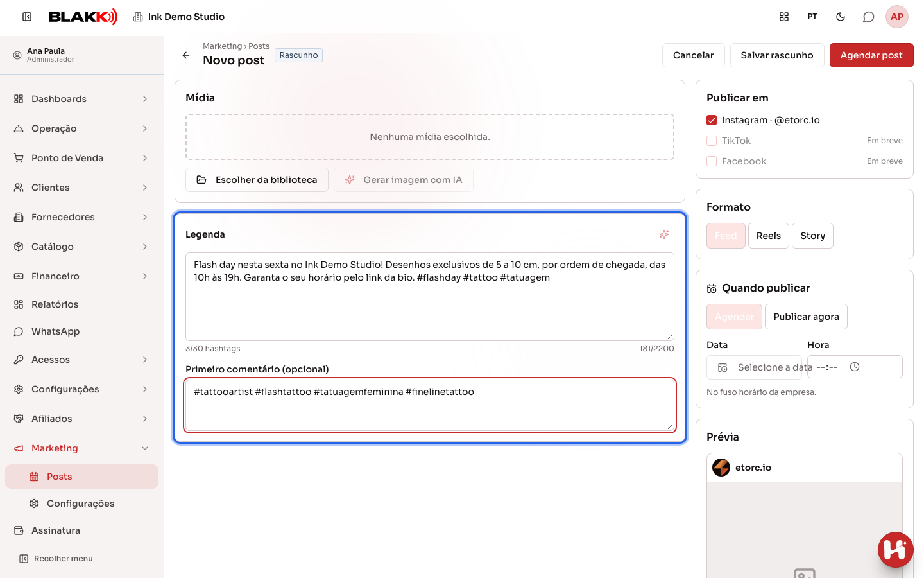Click into the Legenda caption text area
Image resolution: width=924 pixels, height=578 pixels.
[x=430, y=297]
